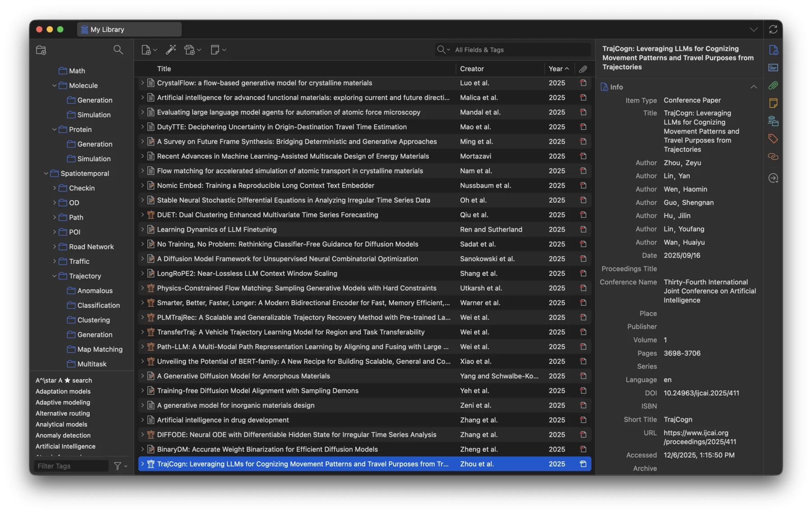This screenshot has width=812, height=514.
Task: Open the tag filter options funnel icon
Action: [x=118, y=466]
